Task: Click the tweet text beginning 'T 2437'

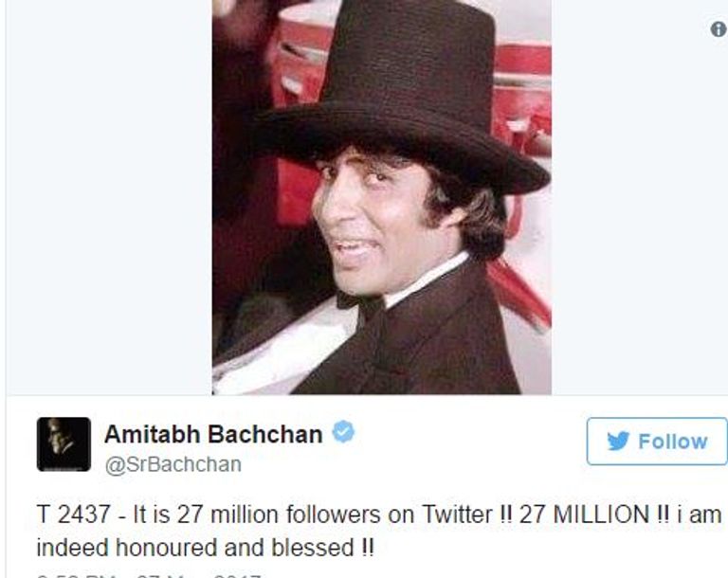Action: pos(379,531)
